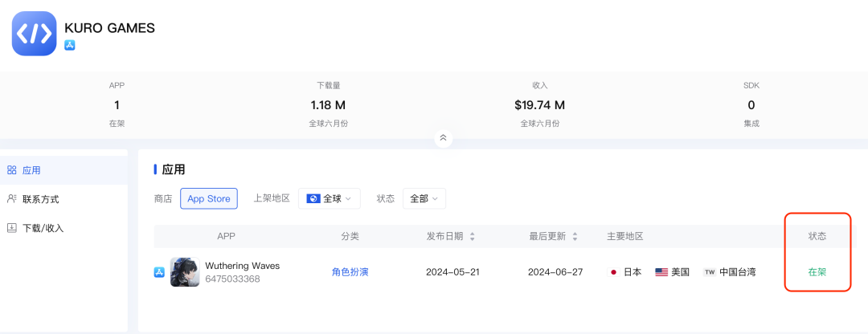Open the 应用 sidebar tab
This screenshot has height=334, width=868.
63,170
